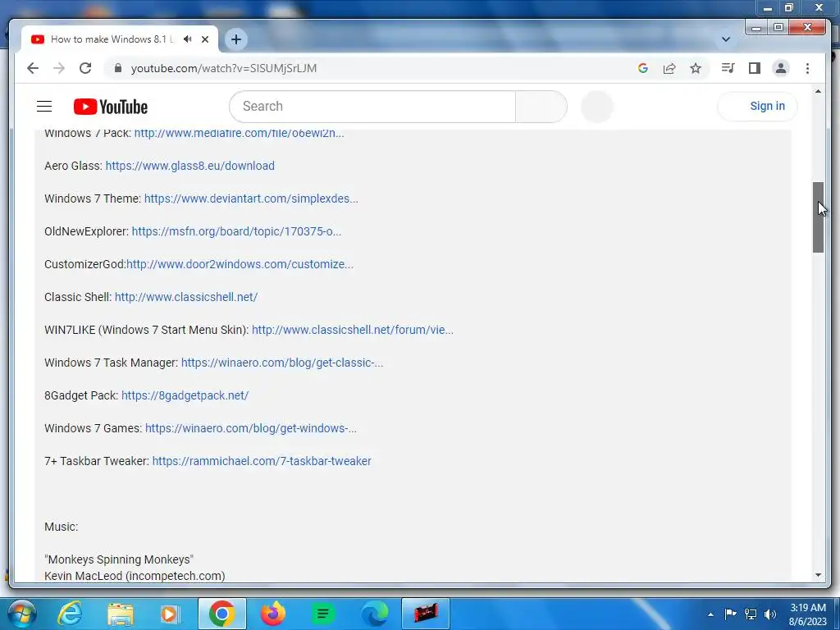
Task: Open the Windows 7 Games winaero link
Action: pos(251,428)
